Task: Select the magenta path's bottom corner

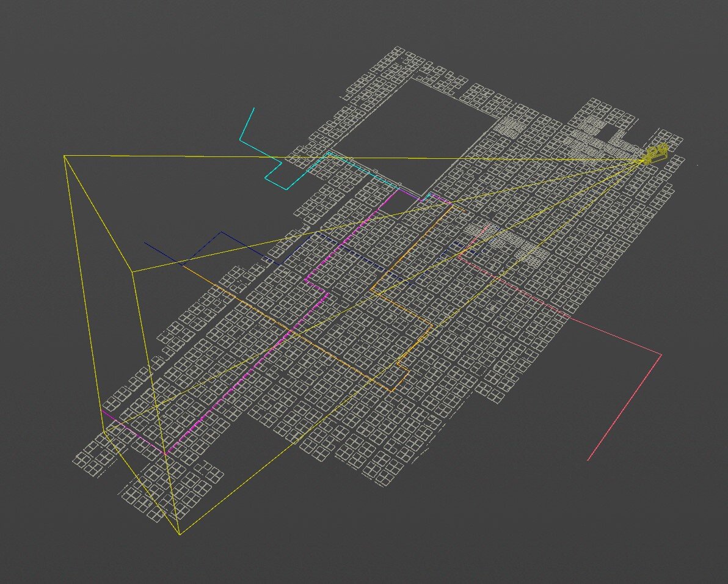Action: [165, 454]
